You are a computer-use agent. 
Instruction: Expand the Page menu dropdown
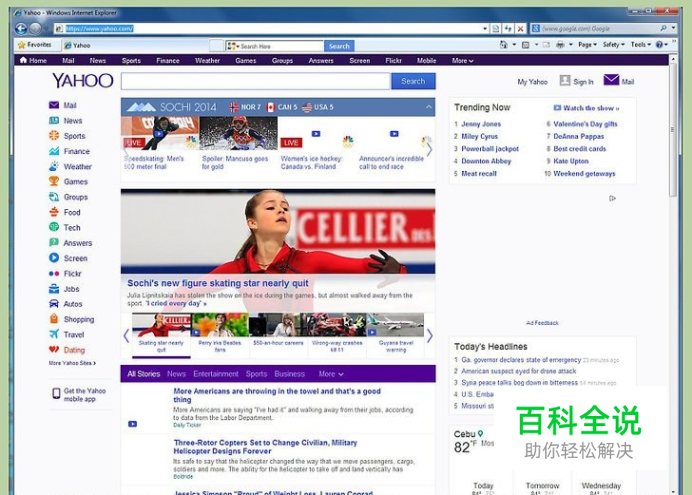587,45
